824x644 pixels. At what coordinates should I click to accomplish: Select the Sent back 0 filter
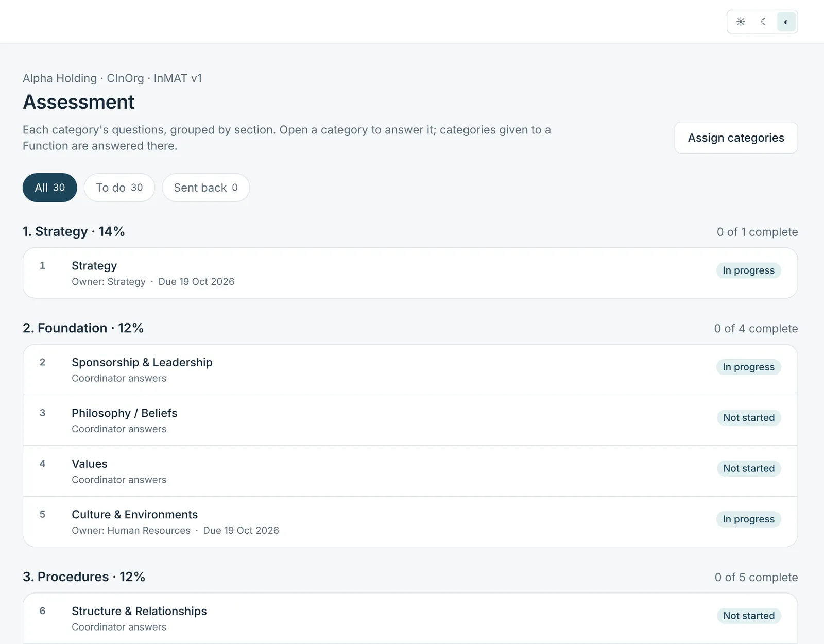pyautogui.click(x=206, y=188)
